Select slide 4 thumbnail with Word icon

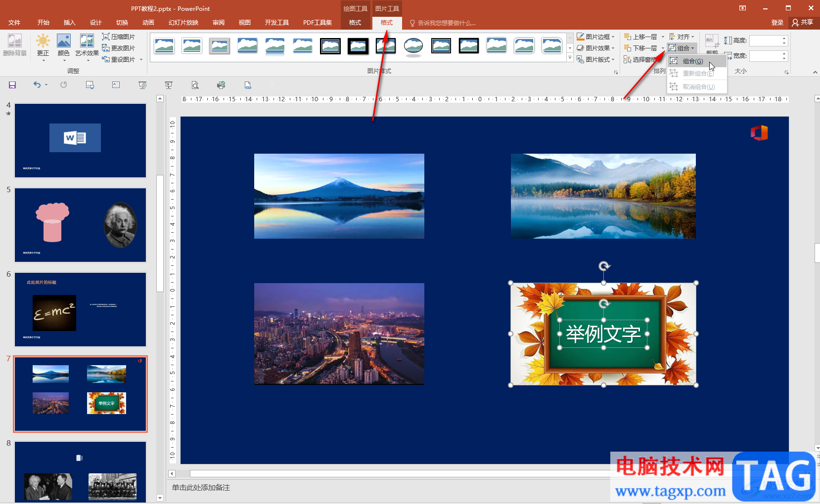pos(80,140)
